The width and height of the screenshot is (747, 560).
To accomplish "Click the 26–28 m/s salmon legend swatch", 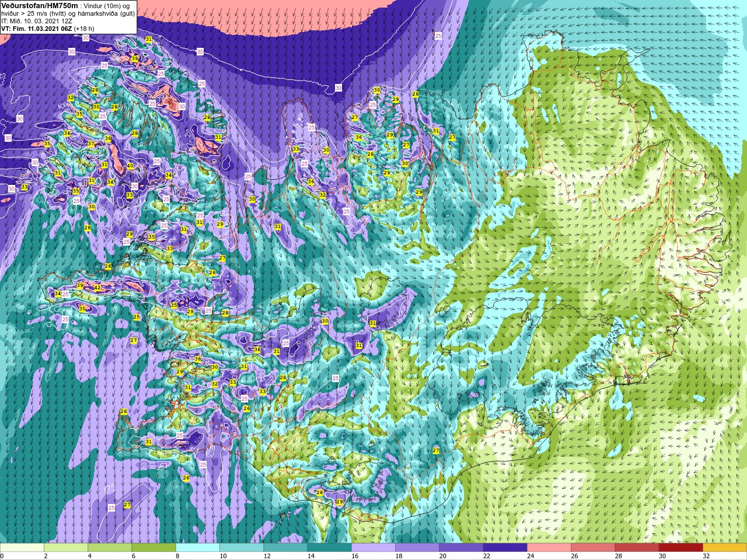I will tap(593, 548).
